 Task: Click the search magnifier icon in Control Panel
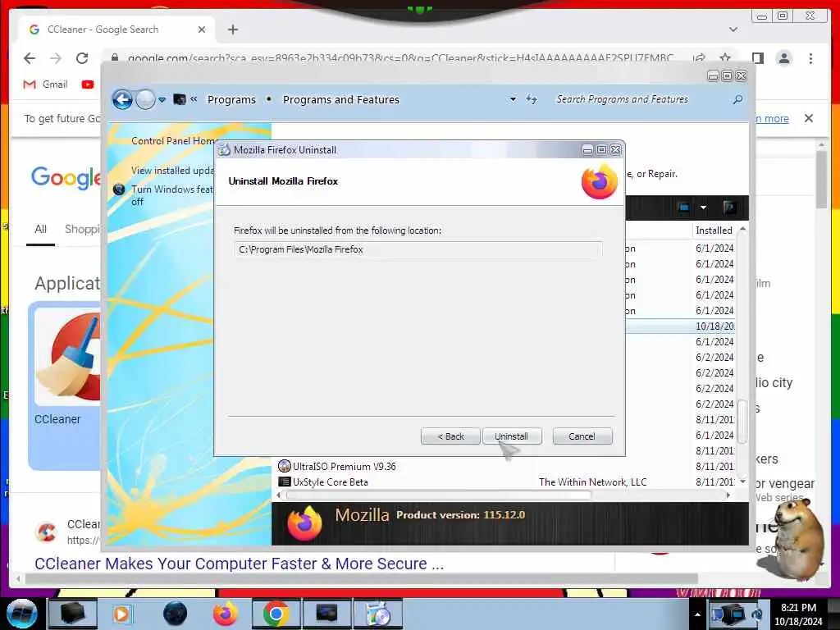click(x=737, y=99)
